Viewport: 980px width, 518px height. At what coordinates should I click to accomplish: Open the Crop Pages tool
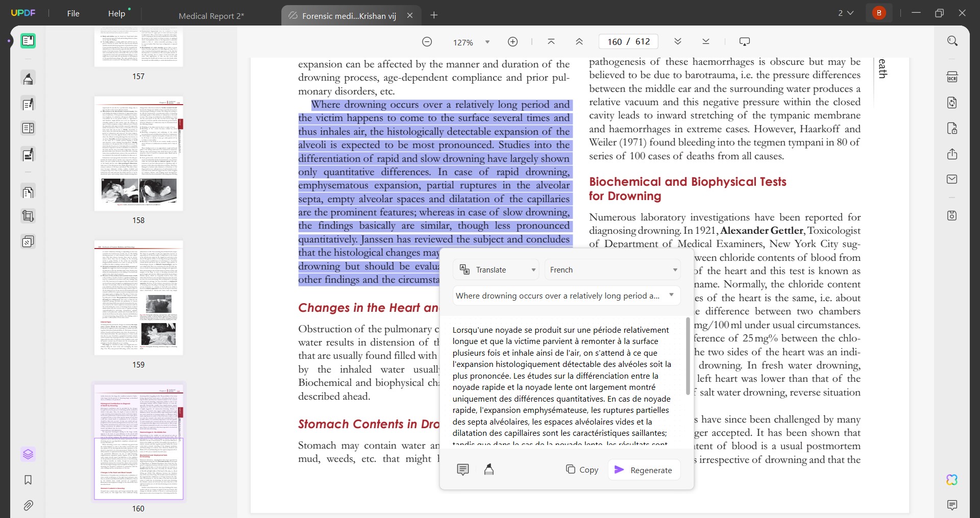click(x=28, y=216)
